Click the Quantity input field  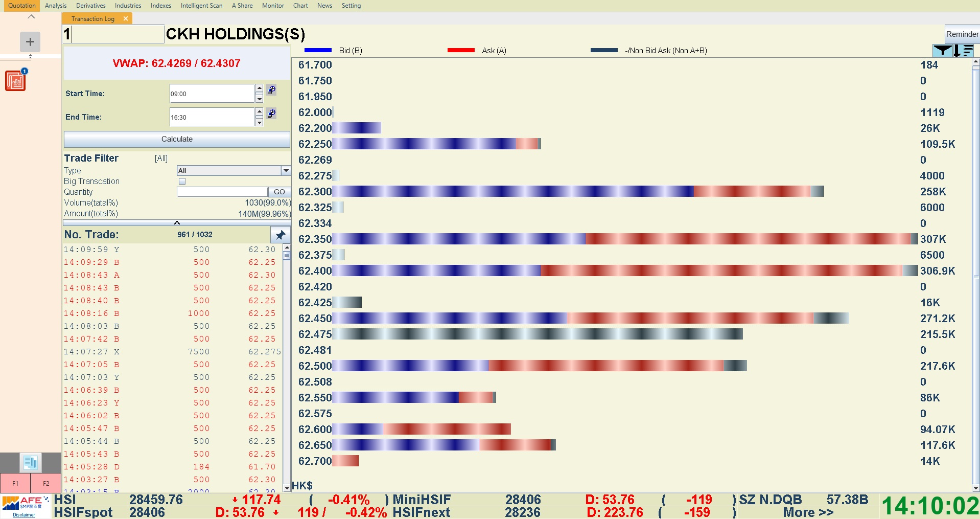(222, 192)
